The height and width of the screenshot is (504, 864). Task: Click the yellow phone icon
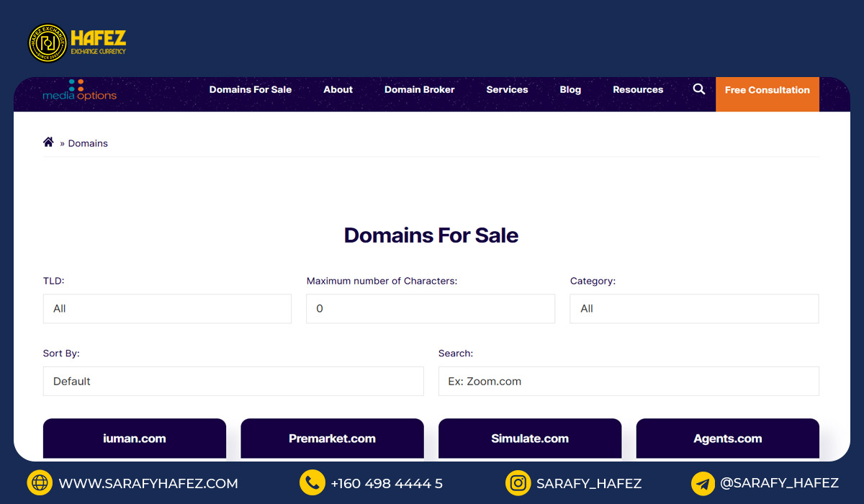[x=312, y=482]
